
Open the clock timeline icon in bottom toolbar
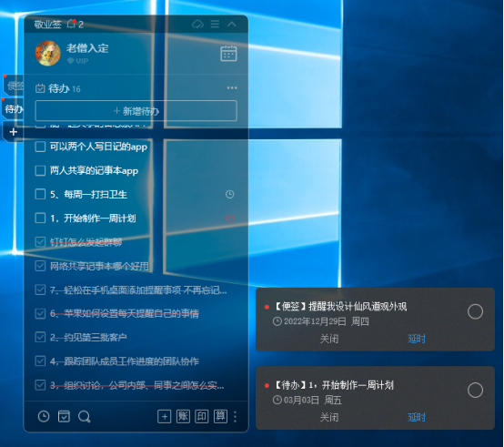coord(44,416)
